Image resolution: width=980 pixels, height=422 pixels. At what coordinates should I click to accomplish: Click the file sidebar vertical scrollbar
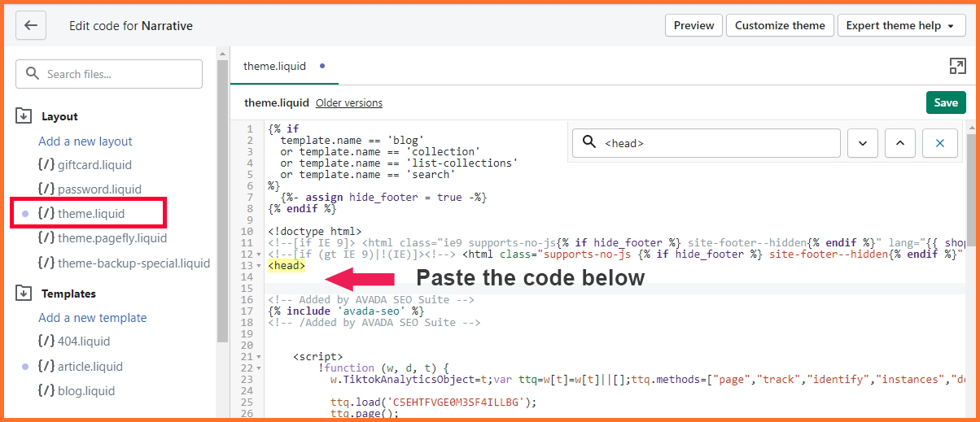(x=222, y=203)
